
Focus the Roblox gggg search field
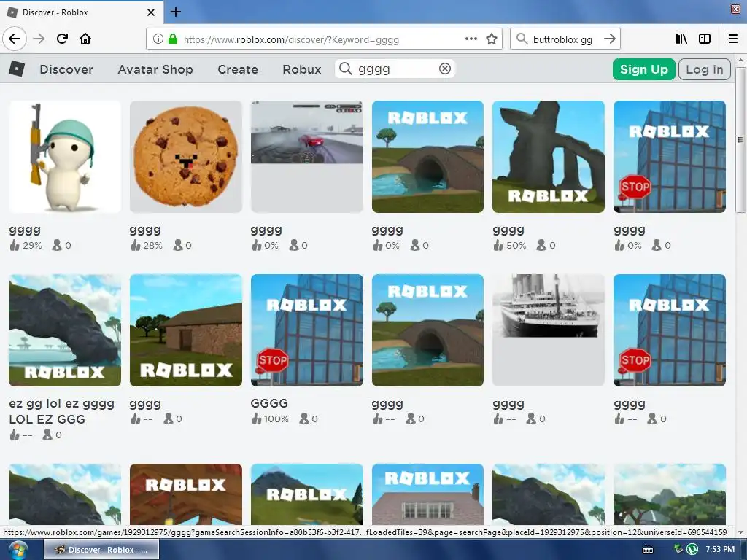[395, 69]
